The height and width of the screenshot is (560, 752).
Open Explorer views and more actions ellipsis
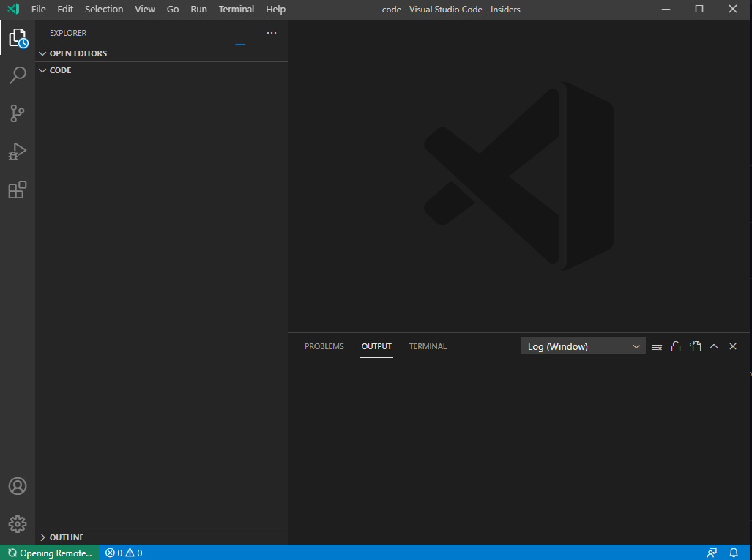(x=272, y=33)
